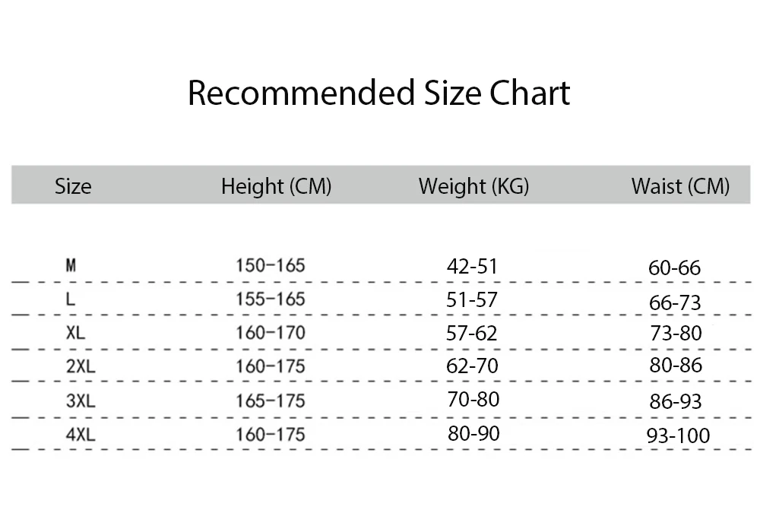Click the Weight (KG) column header
The height and width of the screenshot is (532, 760).
coord(473,186)
